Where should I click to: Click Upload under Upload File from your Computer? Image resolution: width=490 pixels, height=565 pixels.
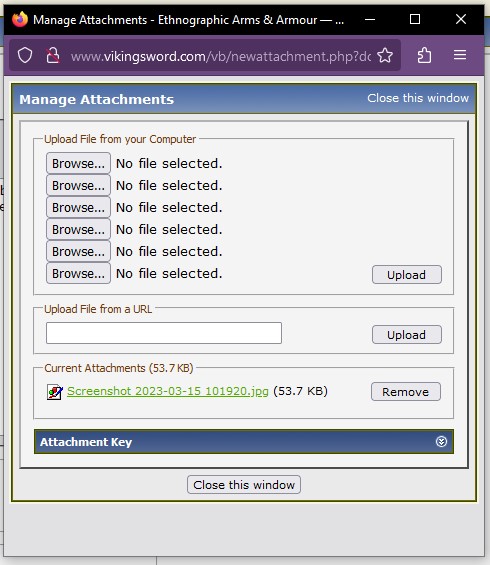click(407, 275)
